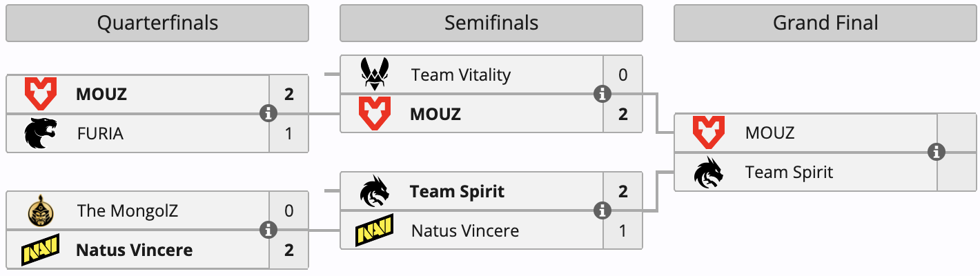This screenshot has width=980, height=276.
Task: Click The MongolZ team logo
Action: tap(41, 210)
